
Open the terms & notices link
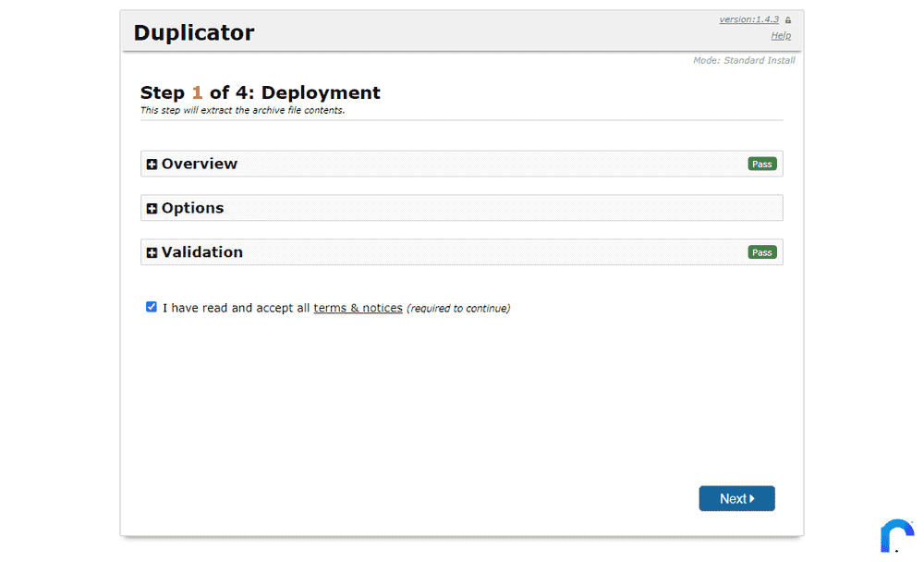358,308
